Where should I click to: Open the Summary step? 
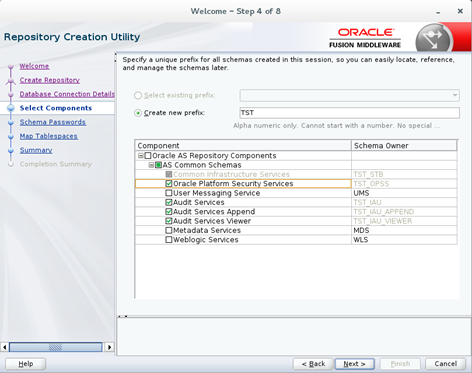click(x=36, y=150)
